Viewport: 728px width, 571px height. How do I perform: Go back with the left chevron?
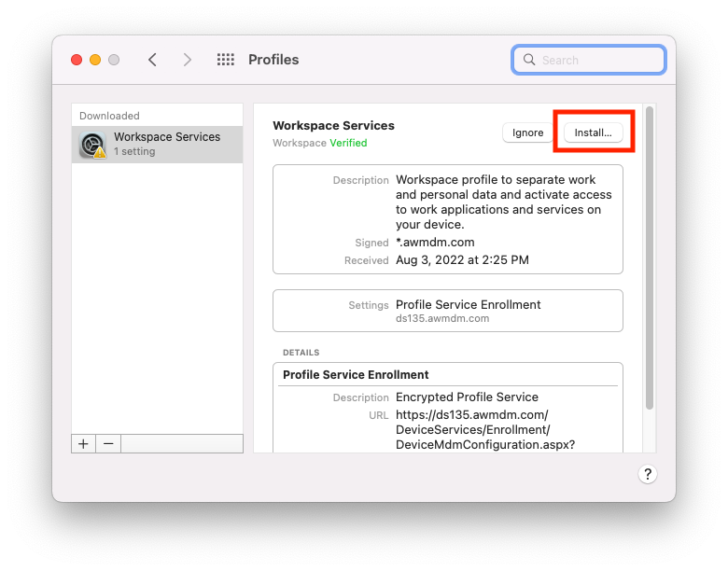coord(152,60)
